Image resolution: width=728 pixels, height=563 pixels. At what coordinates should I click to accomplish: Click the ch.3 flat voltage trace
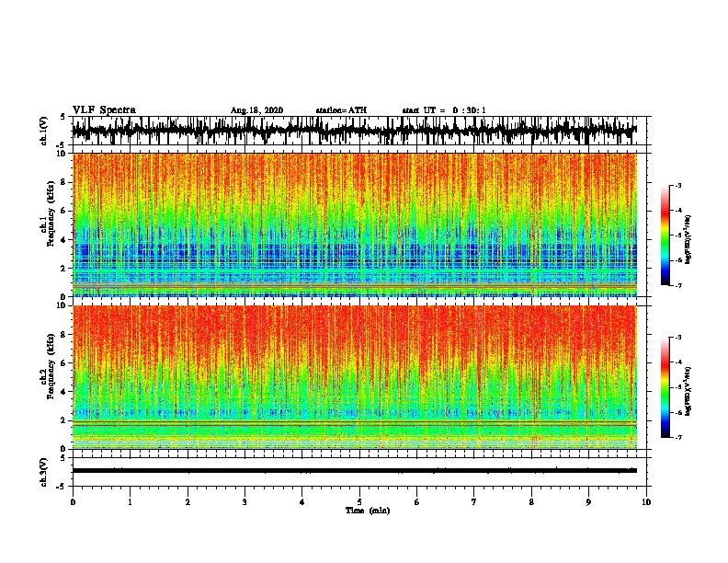pyautogui.click(x=355, y=471)
